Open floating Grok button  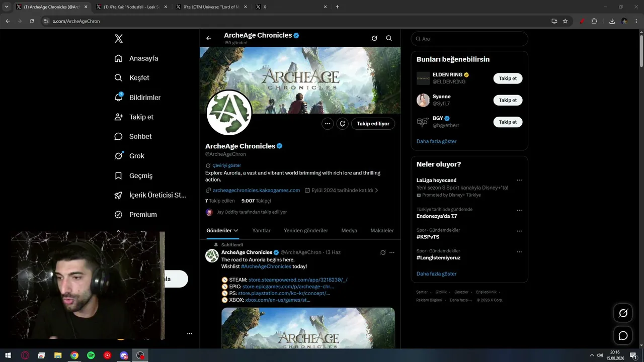pos(623,313)
